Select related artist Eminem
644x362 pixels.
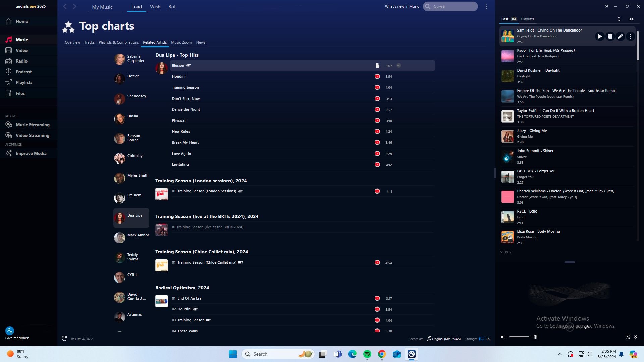pos(131,197)
